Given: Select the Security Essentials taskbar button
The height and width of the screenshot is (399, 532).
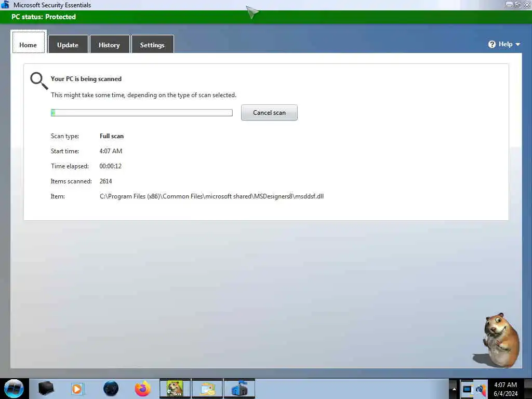Looking at the screenshot, I should pyautogui.click(x=240, y=389).
